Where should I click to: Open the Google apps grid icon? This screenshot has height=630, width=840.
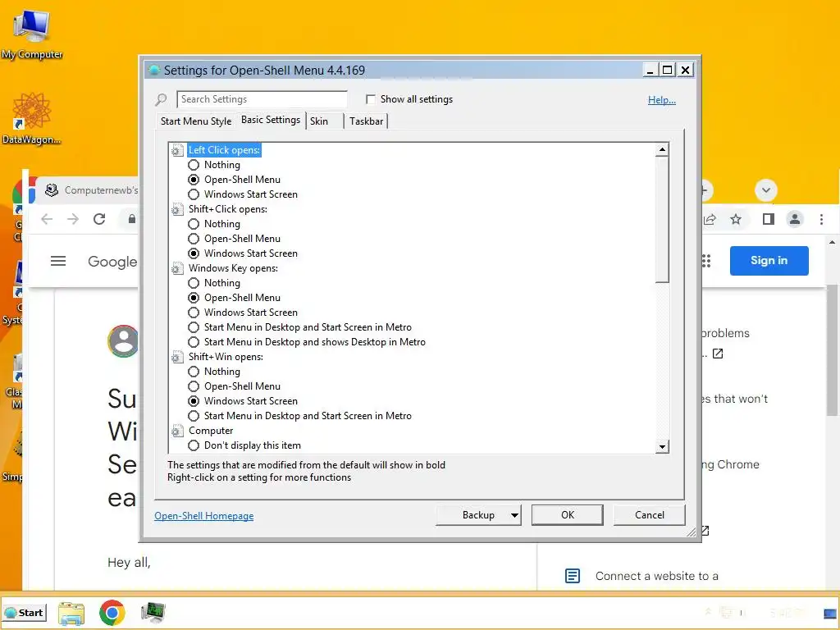pos(706,261)
